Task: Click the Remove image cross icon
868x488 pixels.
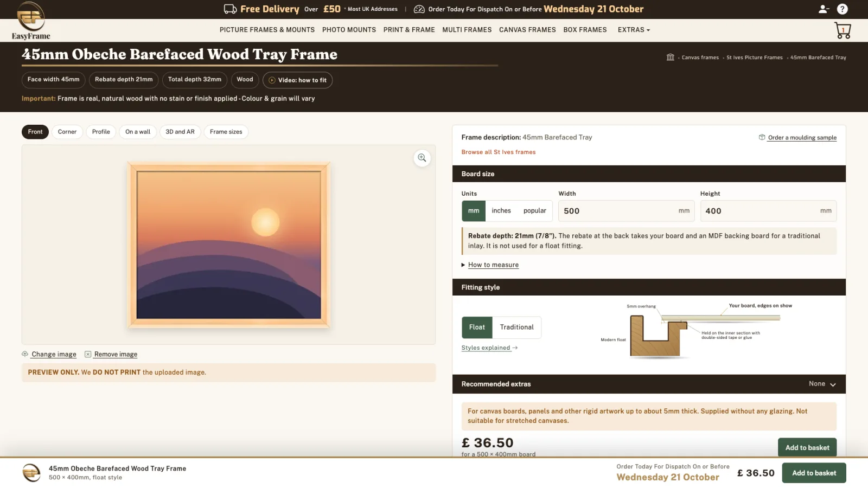Action: (x=88, y=354)
